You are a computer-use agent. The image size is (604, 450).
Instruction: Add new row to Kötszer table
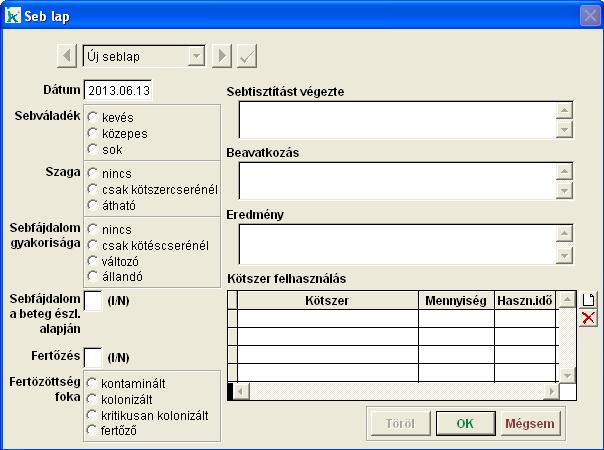click(x=589, y=299)
